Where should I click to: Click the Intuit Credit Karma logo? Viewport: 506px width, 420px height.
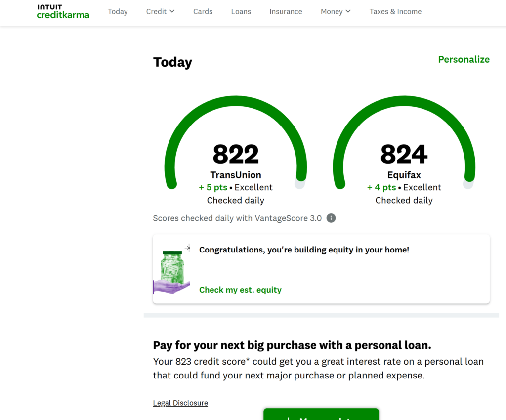pos(63,12)
